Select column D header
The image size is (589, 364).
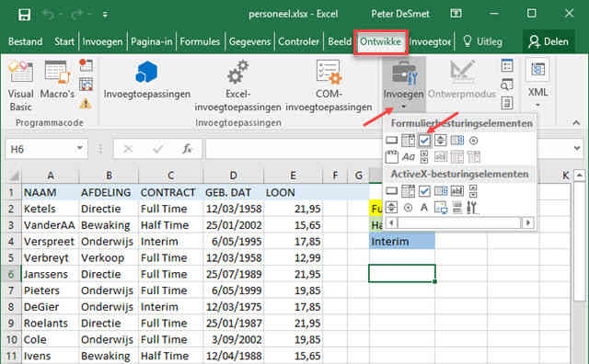pos(233,176)
